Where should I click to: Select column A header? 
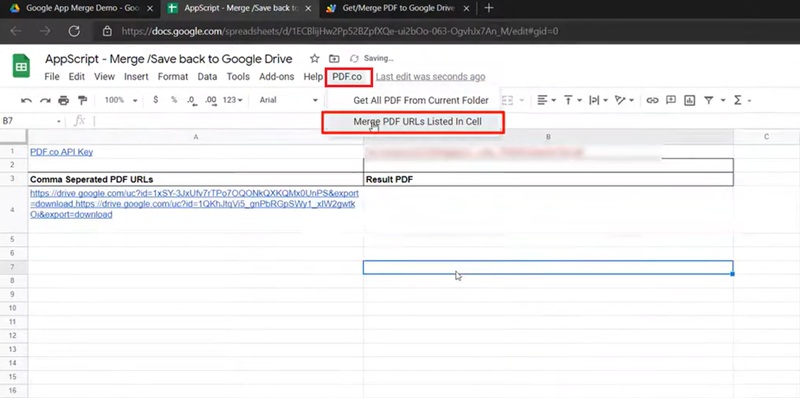(x=195, y=137)
